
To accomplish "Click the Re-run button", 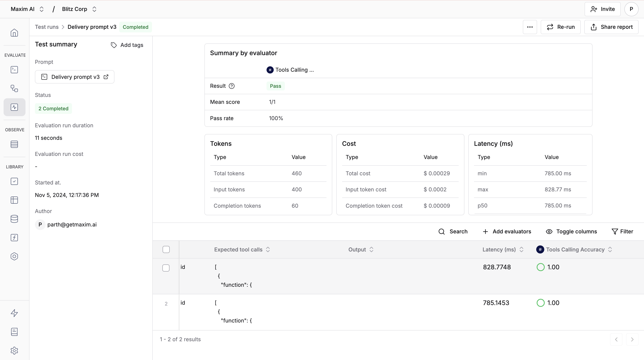I will 561,27.
